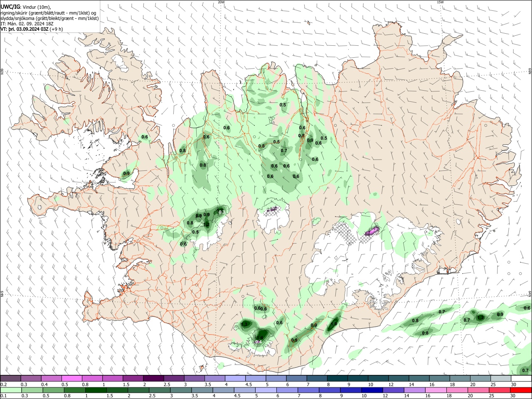Pick deep blue 10–12 swatch in rain scale
This screenshot has height=399, width=532.
[x=372, y=390]
